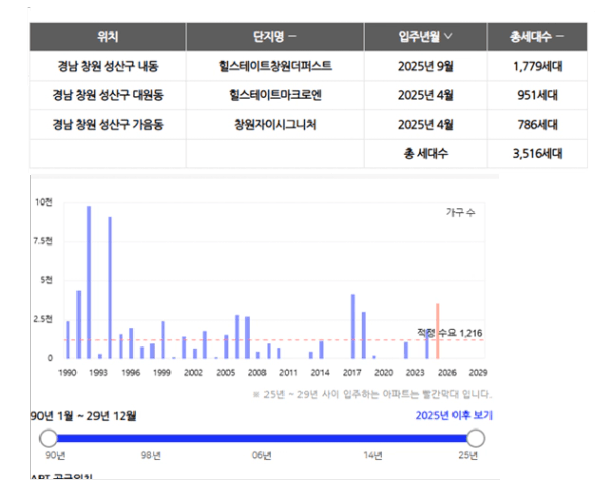Click the 2026 x-axis label
The image size is (610, 500).
[447, 373]
